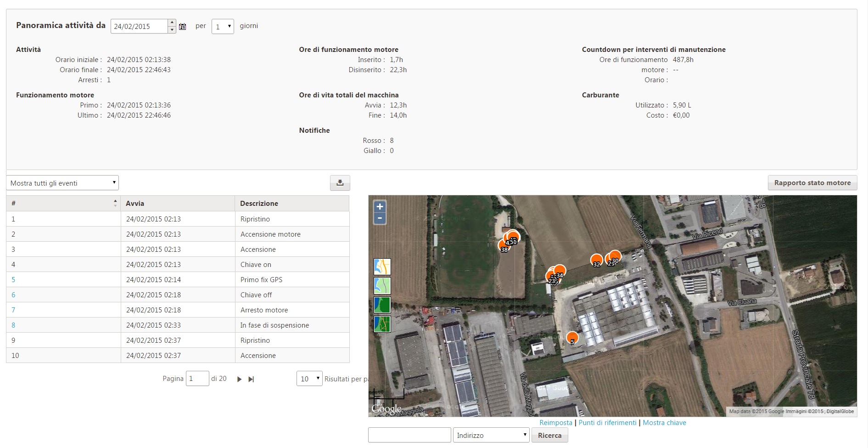This screenshot has width=868, height=448.
Task: Open the results per page dropdown
Action: (x=309, y=379)
